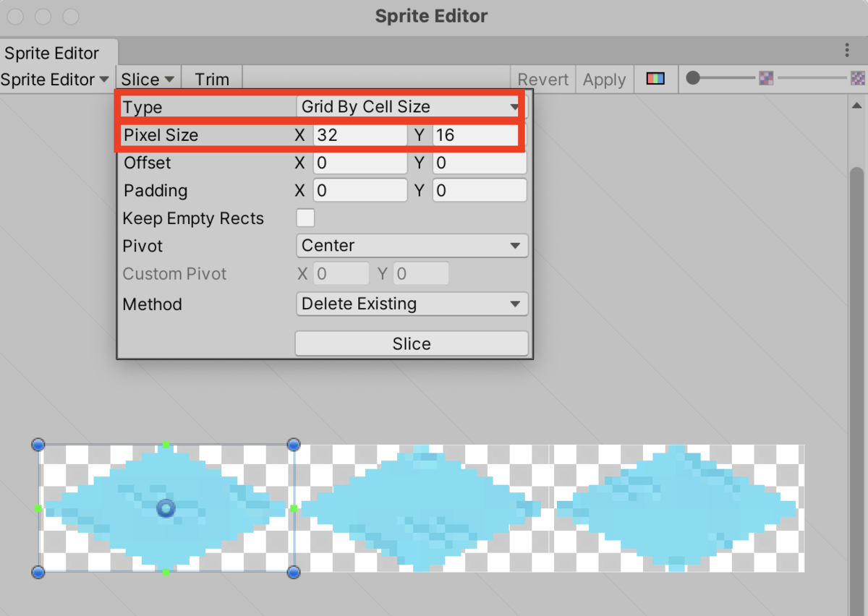This screenshot has width=868, height=616.
Task: Click the Custom Pivot label
Action: (x=174, y=274)
